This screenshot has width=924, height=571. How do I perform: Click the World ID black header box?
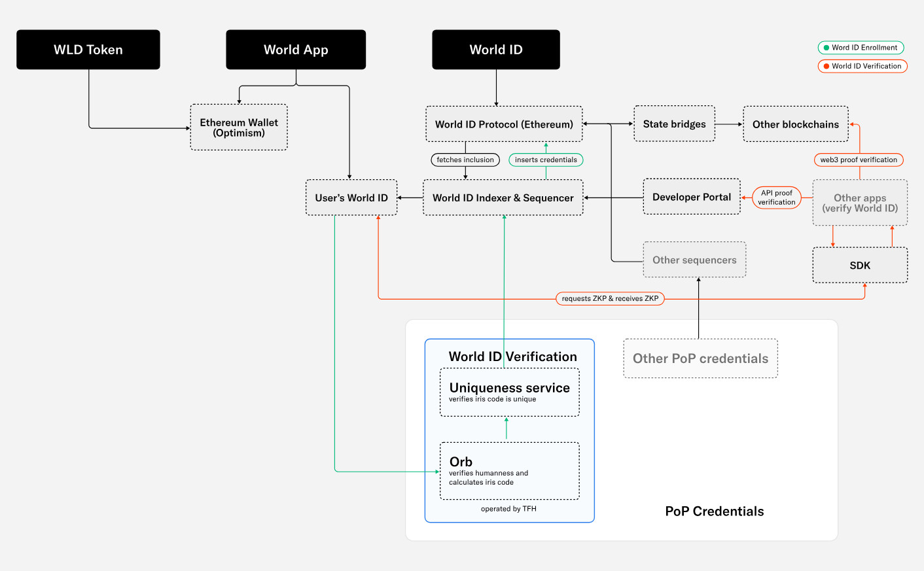tap(496, 50)
